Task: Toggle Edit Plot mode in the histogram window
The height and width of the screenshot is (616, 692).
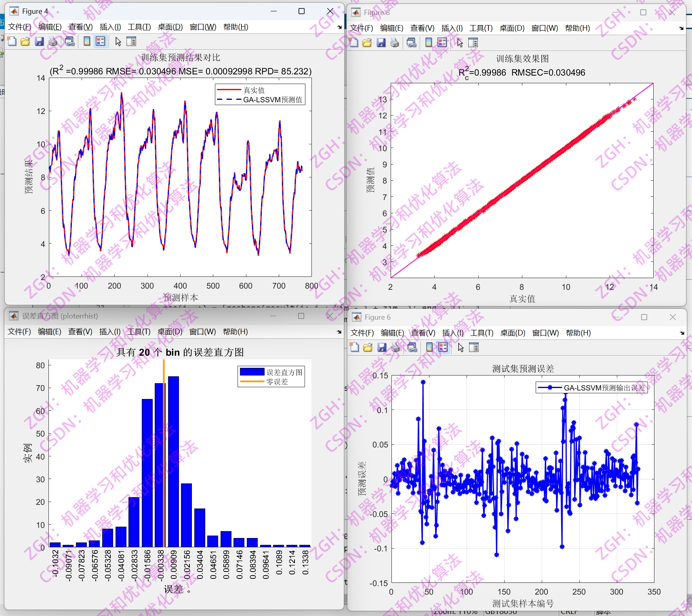Action: click(x=140, y=331)
